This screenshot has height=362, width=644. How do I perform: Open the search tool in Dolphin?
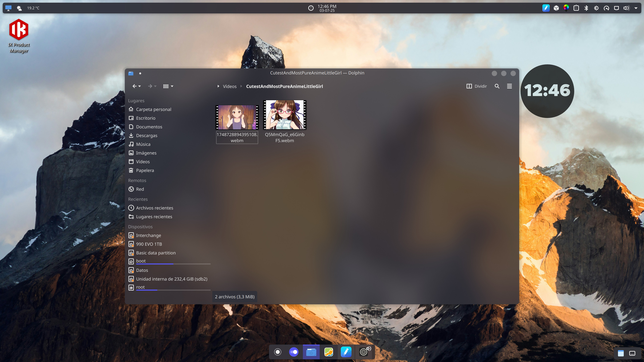coord(497,86)
